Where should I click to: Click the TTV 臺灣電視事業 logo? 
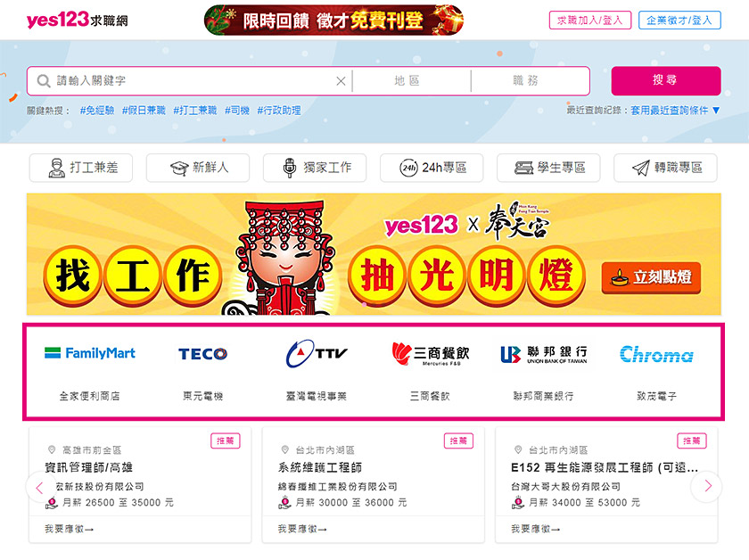(x=317, y=354)
